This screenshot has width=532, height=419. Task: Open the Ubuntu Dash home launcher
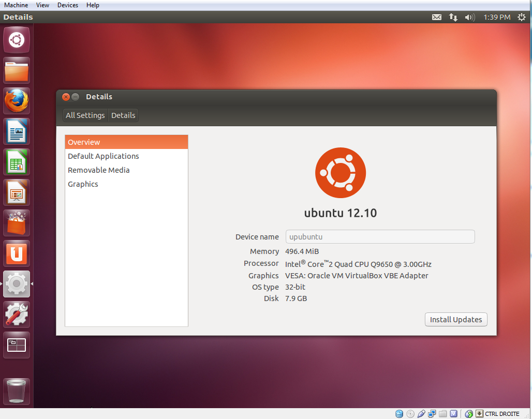16,40
